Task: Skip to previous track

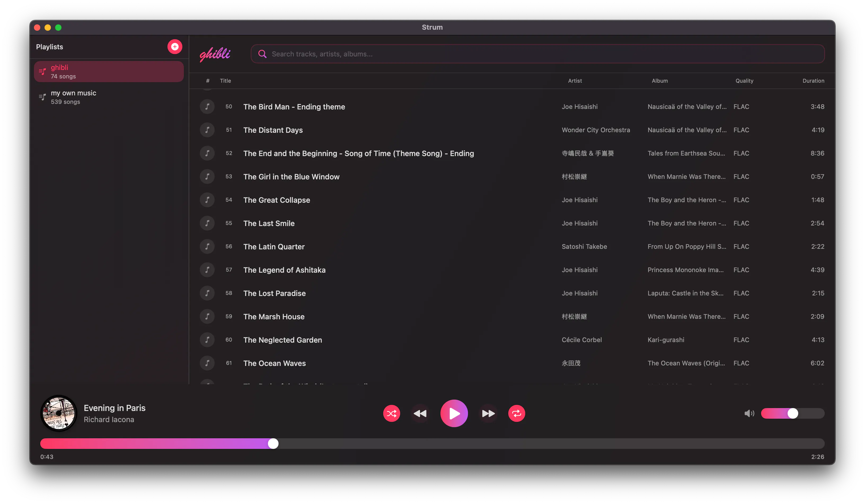Action: pyautogui.click(x=420, y=413)
